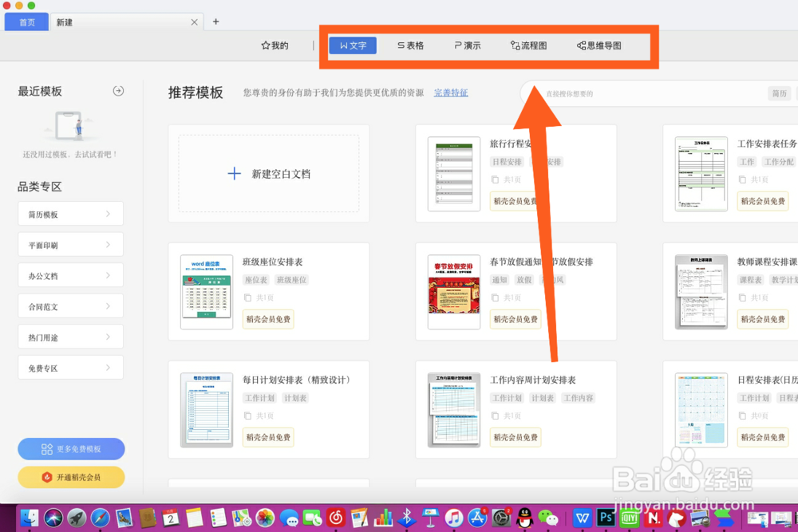Click 稻壳会员免费 under 每日计划安排表
Viewport: 798px width, 532px height.
point(268,437)
